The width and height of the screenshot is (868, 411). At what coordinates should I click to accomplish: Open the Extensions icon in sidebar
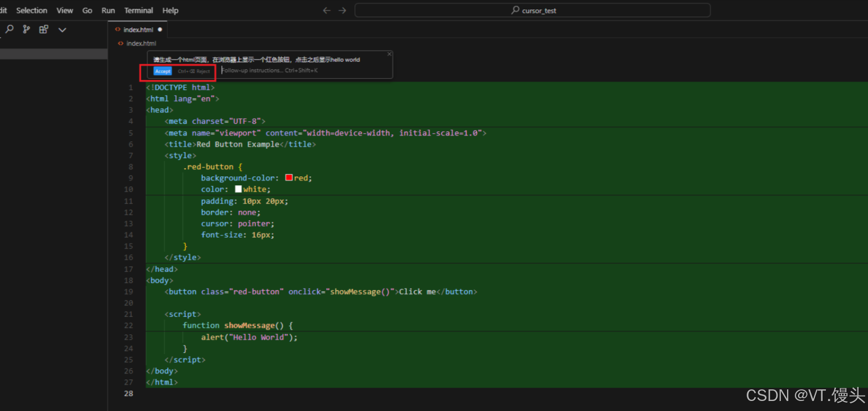(43, 29)
